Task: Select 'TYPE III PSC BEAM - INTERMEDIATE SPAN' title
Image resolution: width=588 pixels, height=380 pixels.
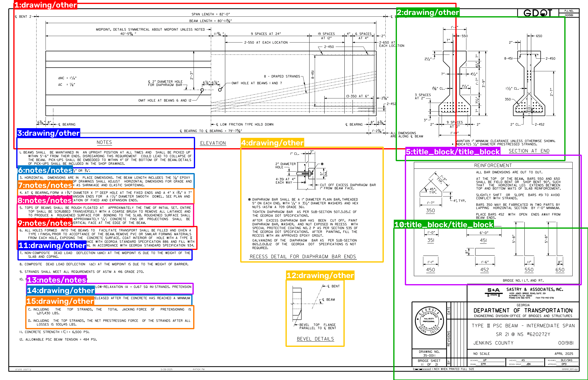Action: tap(523, 326)
